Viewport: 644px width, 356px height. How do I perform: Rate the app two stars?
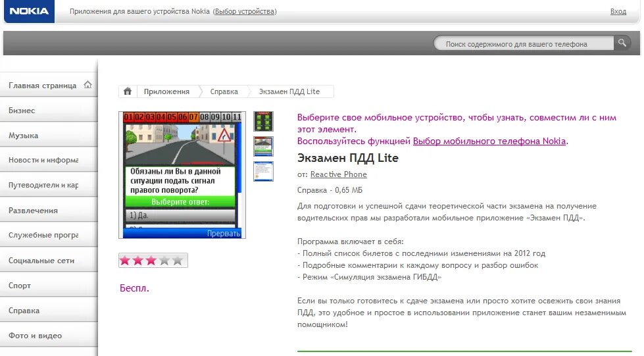(x=138, y=260)
